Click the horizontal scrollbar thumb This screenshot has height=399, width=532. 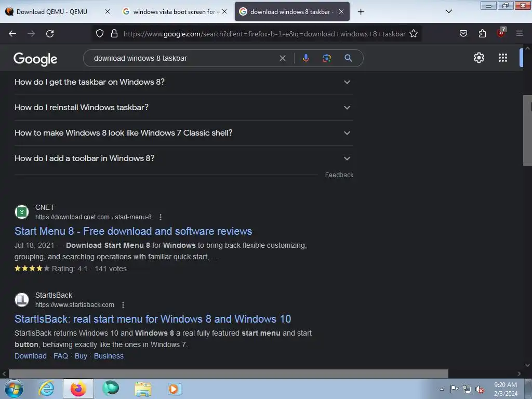[x=229, y=374]
